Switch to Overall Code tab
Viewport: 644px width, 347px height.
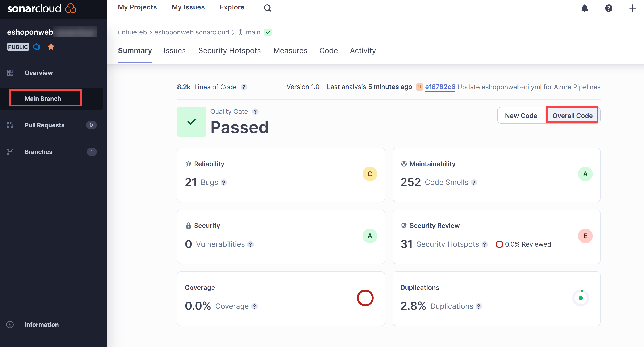(573, 115)
